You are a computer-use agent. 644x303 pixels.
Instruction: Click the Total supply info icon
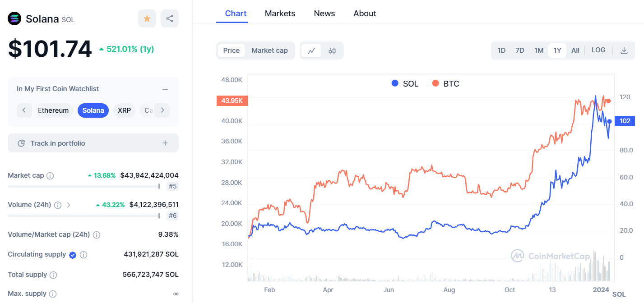click(x=53, y=275)
